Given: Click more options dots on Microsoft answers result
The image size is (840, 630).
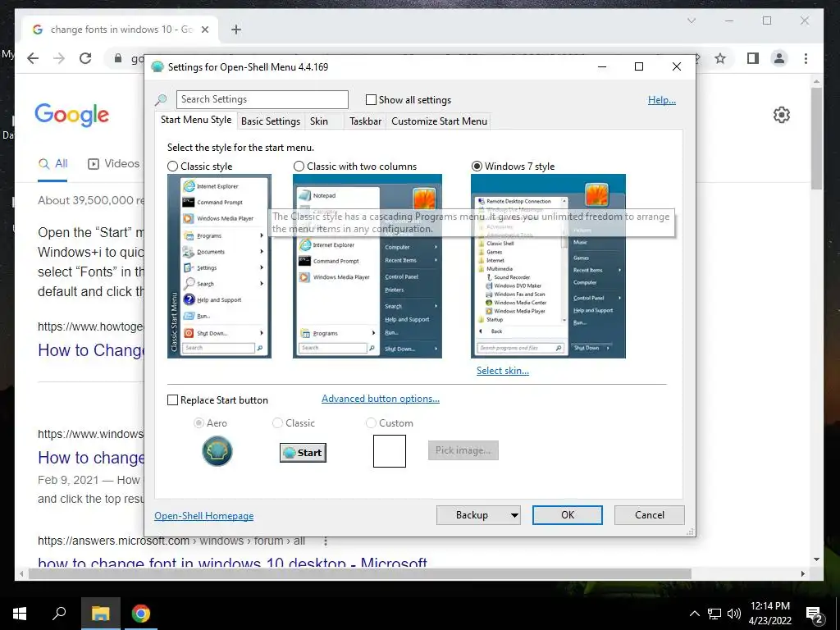Looking at the screenshot, I should pyautogui.click(x=325, y=541).
